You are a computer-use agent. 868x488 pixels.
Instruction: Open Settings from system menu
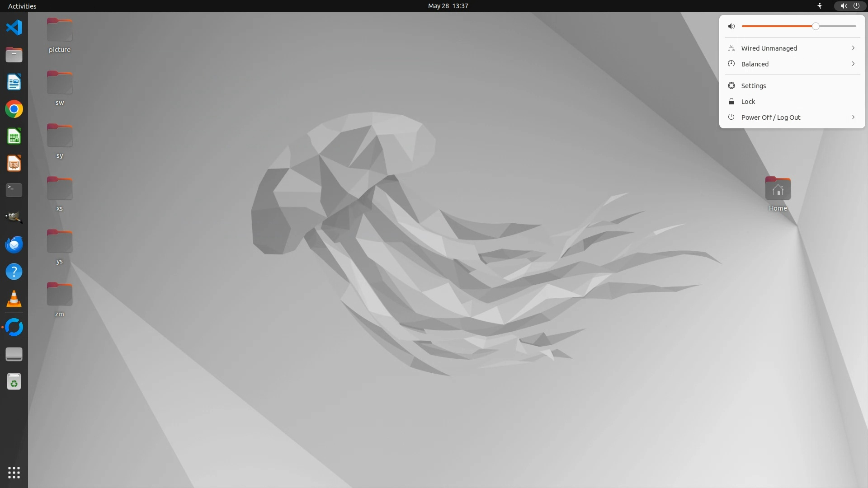point(753,86)
